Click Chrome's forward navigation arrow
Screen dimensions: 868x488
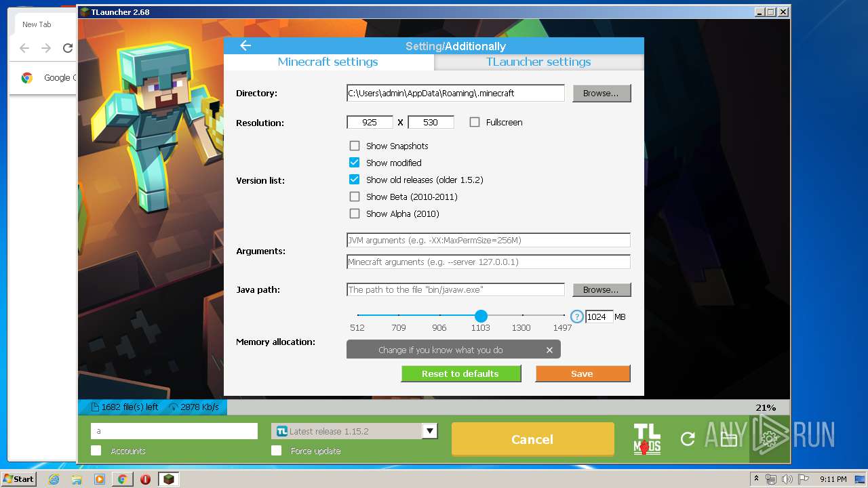tap(46, 48)
